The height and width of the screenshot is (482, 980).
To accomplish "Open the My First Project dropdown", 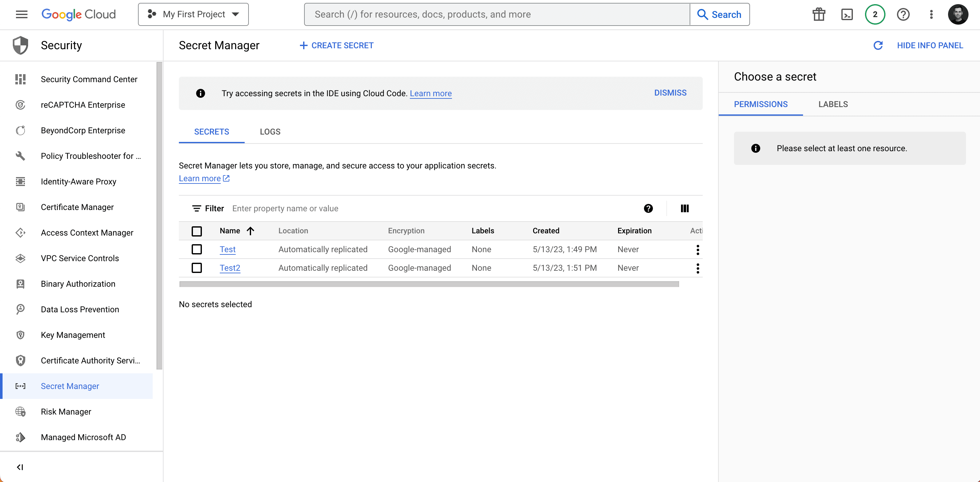I will pyautogui.click(x=193, y=14).
